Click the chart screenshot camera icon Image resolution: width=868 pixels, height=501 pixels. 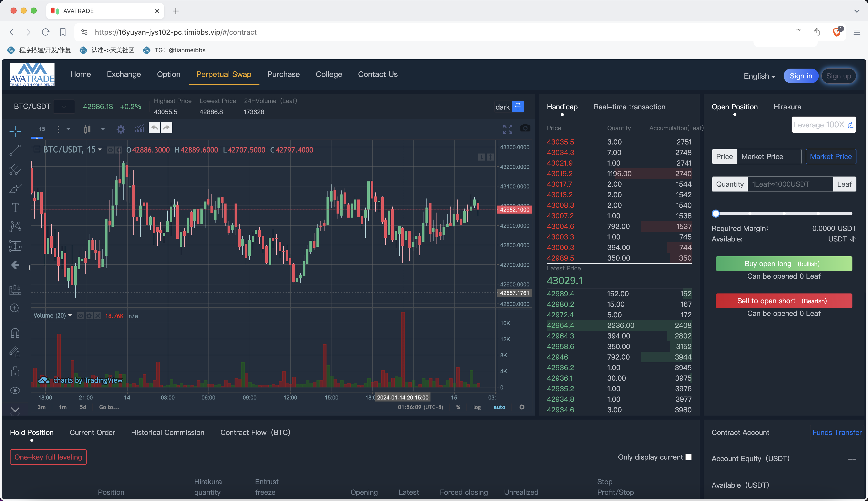525,128
